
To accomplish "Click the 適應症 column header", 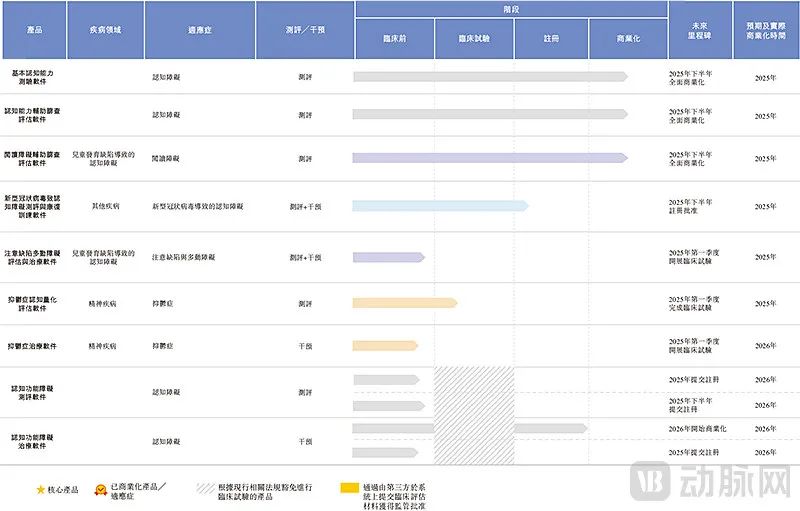I will (x=199, y=30).
